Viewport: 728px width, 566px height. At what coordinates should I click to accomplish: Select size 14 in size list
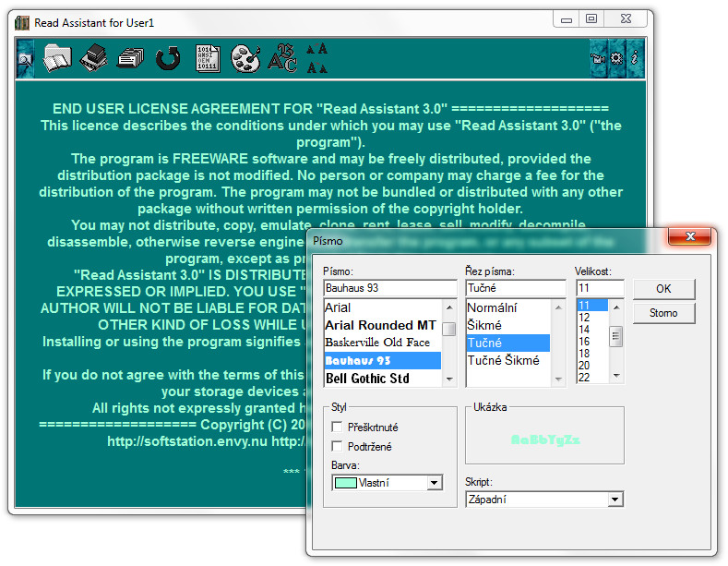[592, 330]
